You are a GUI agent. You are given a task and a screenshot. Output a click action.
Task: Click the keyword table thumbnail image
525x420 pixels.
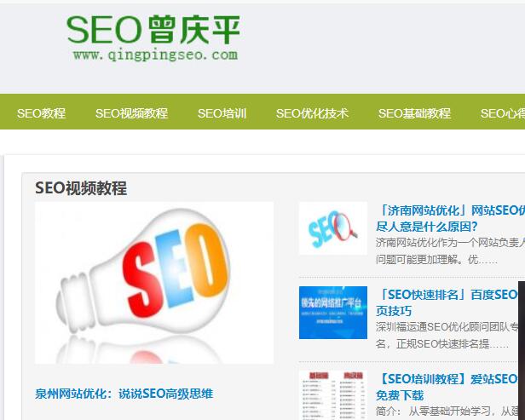coord(332,395)
